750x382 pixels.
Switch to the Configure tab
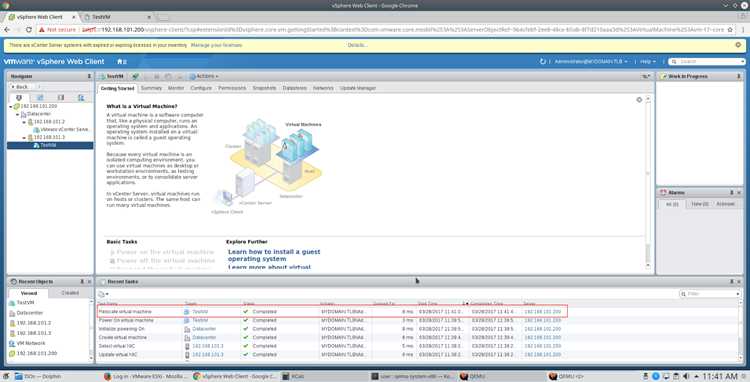(x=201, y=88)
